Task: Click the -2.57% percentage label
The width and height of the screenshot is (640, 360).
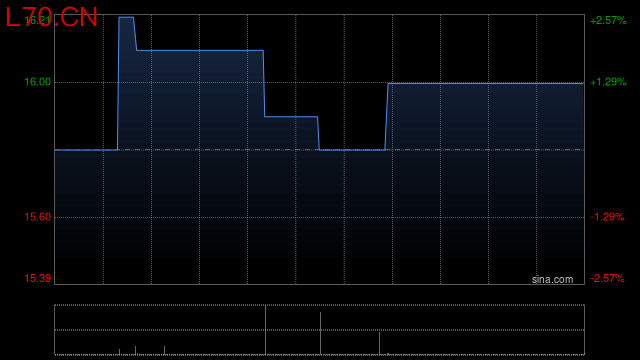Action: [607, 278]
